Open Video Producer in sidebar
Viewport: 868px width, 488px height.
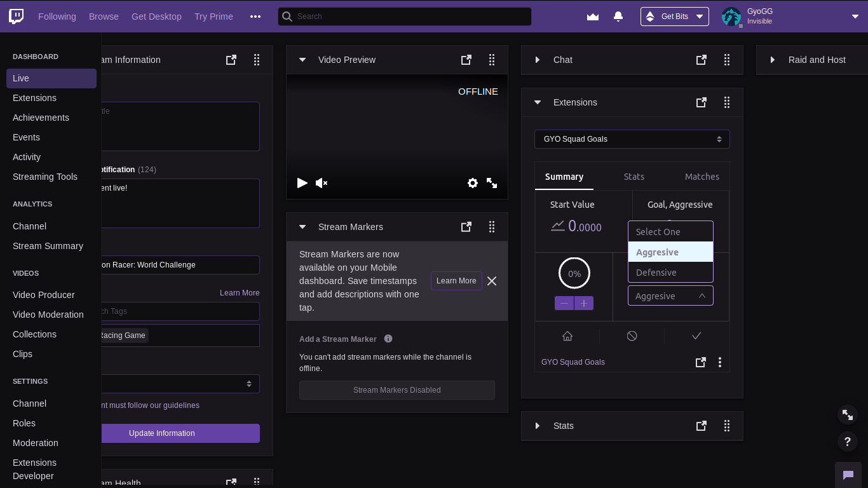pyautogui.click(x=44, y=295)
